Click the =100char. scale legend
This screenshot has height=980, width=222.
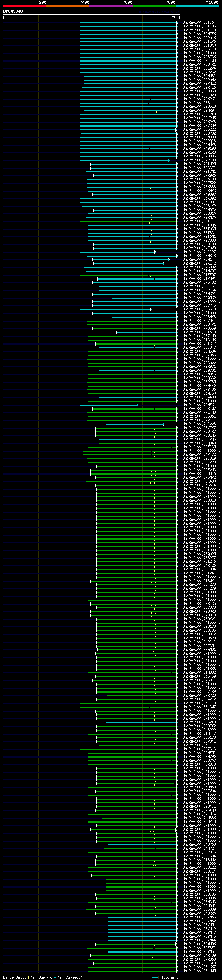tap(165, 977)
